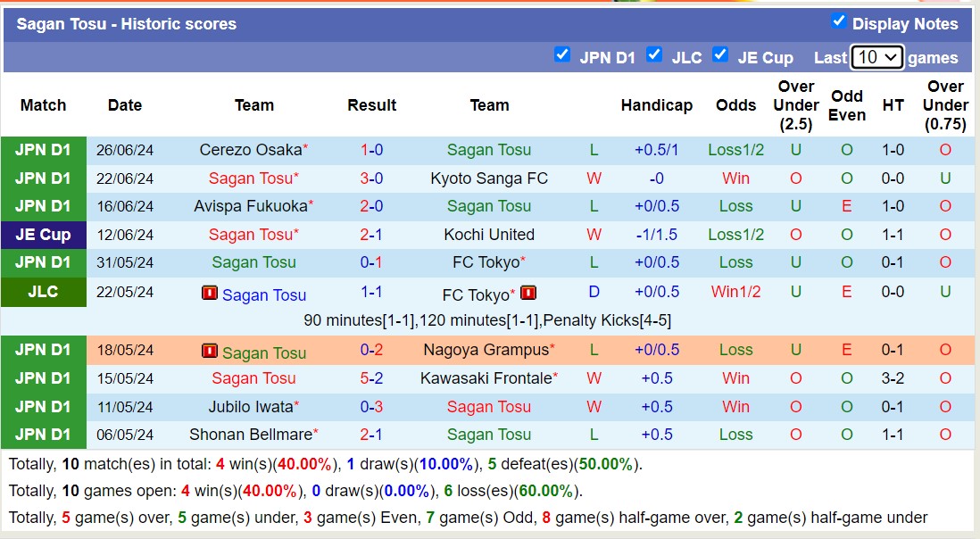Click the JE Cup badge in the Match column
980x539 pixels.
[x=43, y=235]
